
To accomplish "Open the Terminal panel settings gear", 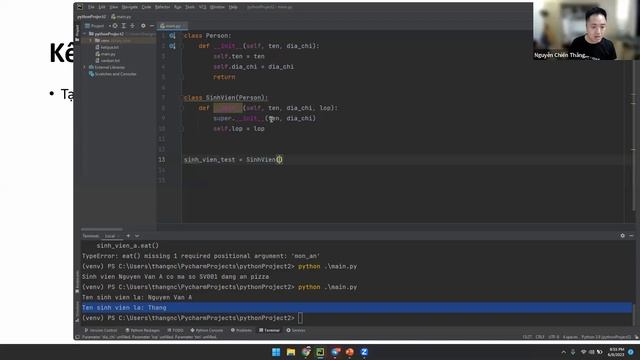I will pos(622,236).
